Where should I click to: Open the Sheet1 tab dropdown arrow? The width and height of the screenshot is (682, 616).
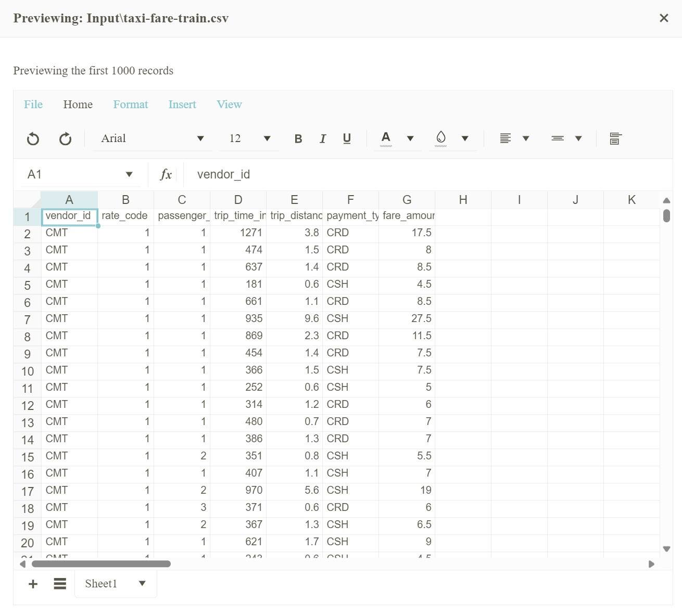[142, 583]
